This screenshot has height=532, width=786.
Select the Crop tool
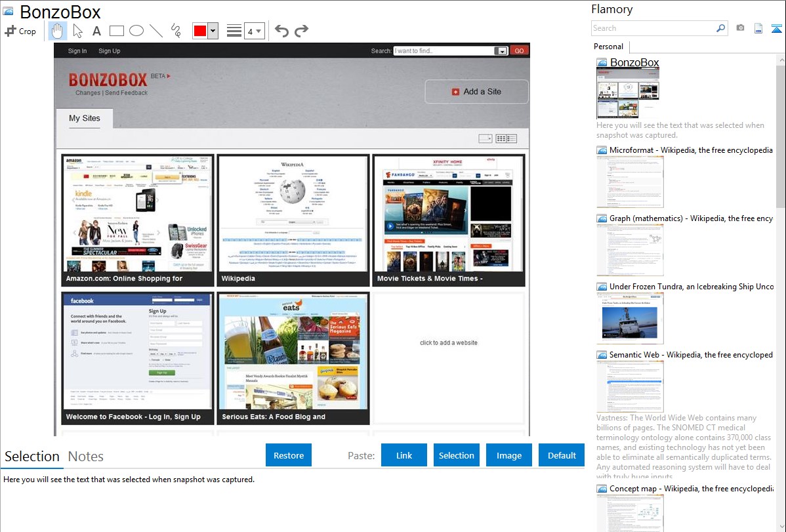point(20,31)
